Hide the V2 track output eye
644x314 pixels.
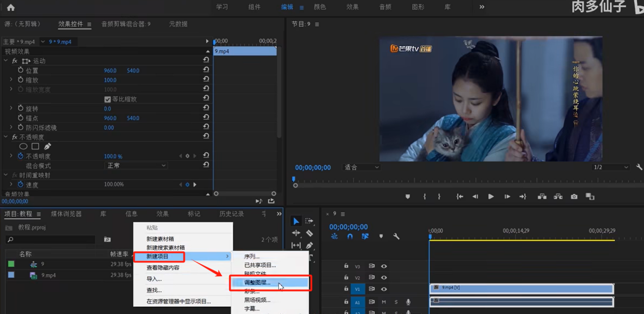pyautogui.click(x=384, y=277)
